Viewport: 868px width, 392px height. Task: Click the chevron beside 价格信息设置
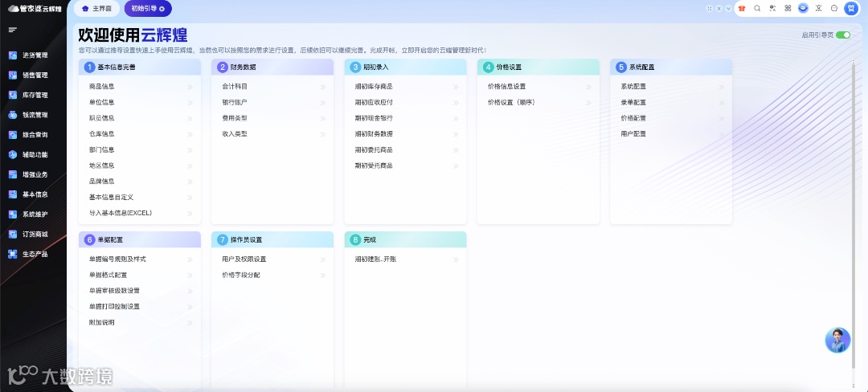pos(588,87)
